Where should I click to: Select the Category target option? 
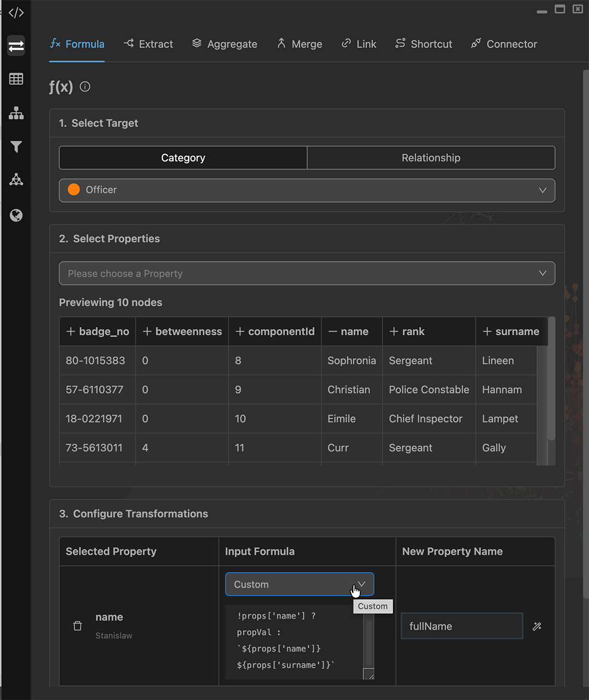tap(183, 158)
